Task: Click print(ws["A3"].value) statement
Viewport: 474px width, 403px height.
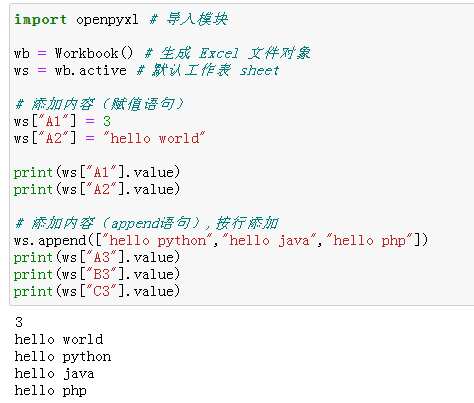Action: [x=97, y=257]
